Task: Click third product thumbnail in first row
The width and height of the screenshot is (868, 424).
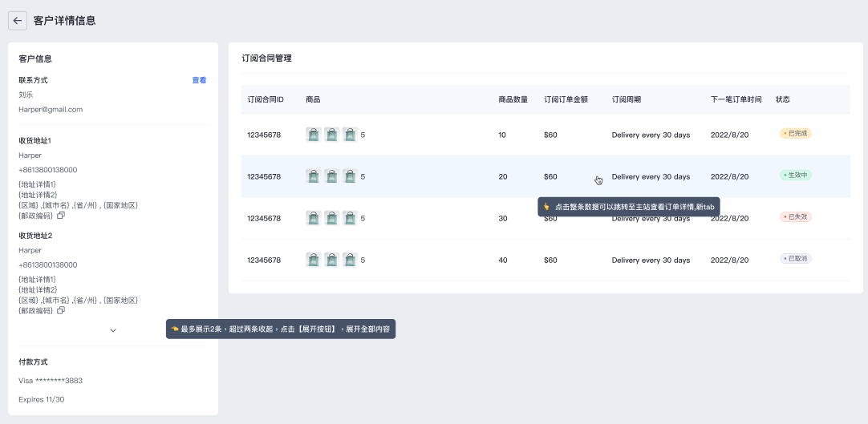Action: (x=350, y=135)
